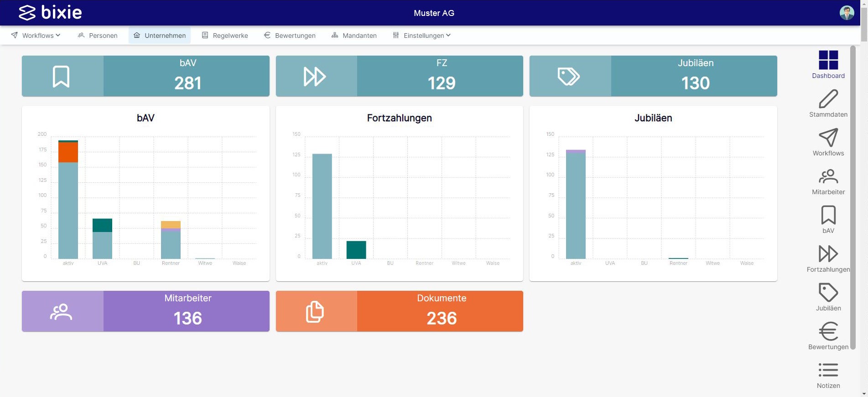Screen dimensions: 868x397
Task: Go to Mandanten in the menu bar
Action: click(354, 36)
